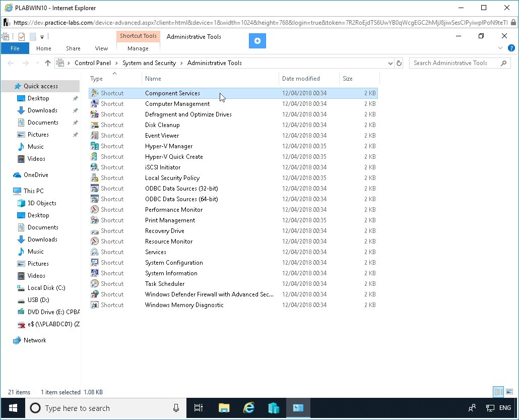Screen dimensions: 519x420
Task: Click the System Configuration shortcut icon
Action: (x=95, y=263)
